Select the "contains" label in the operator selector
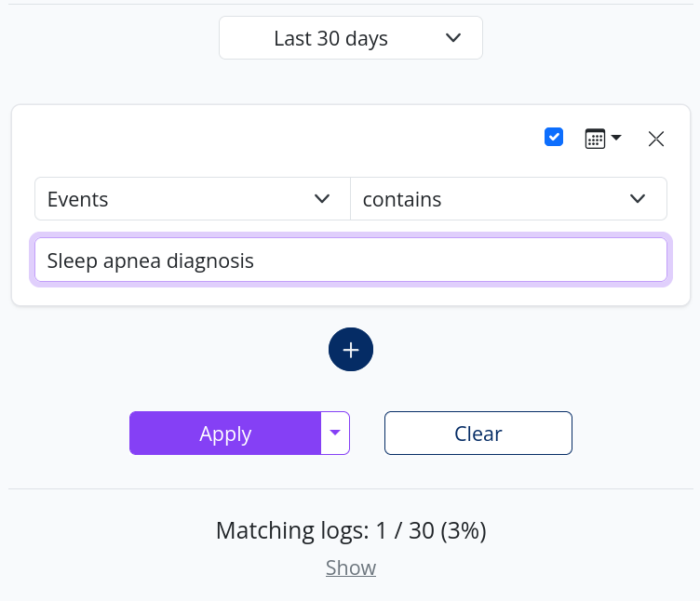The width and height of the screenshot is (700, 601). [402, 199]
